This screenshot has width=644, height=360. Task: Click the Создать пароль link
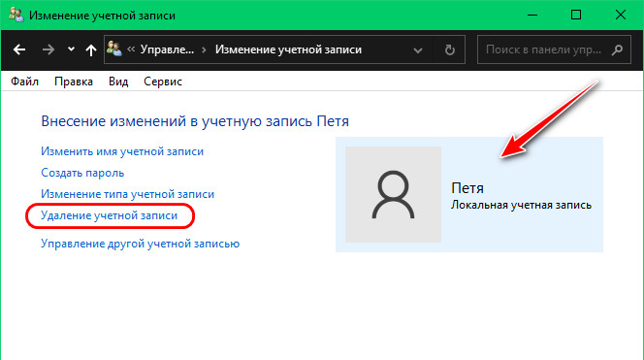click(x=82, y=173)
